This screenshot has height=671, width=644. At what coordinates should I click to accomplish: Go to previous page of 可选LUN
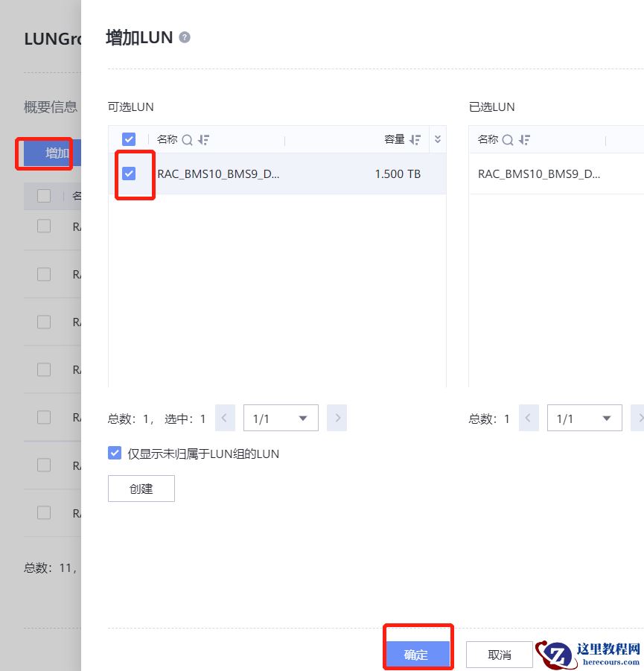click(x=225, y=418)
